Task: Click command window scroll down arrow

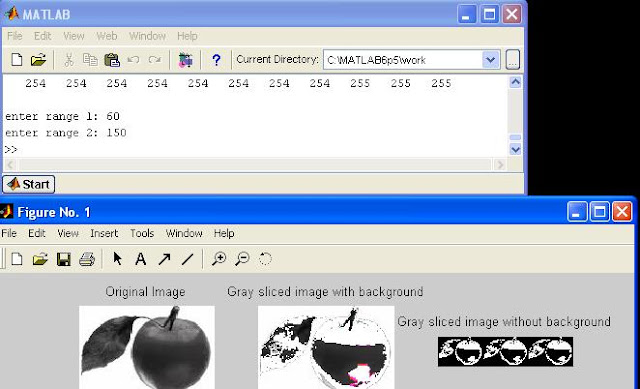Action: point(515,149)
